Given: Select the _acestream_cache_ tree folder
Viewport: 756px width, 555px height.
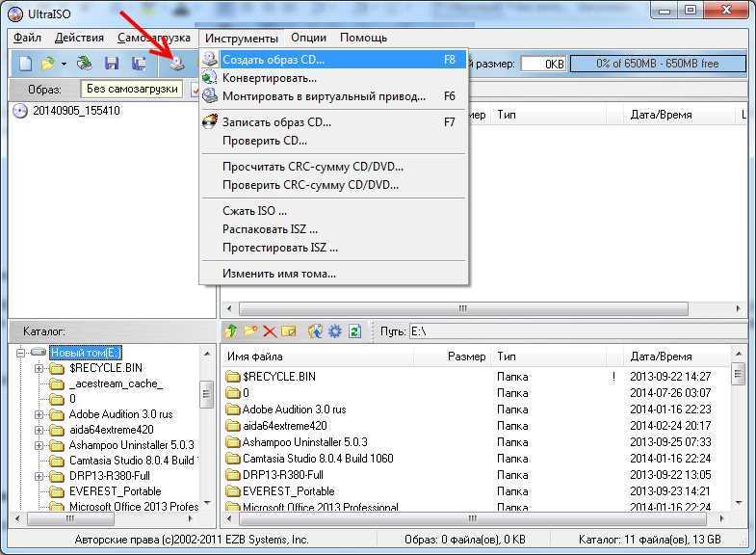Looking at the screenshot, I should (116, 383).
